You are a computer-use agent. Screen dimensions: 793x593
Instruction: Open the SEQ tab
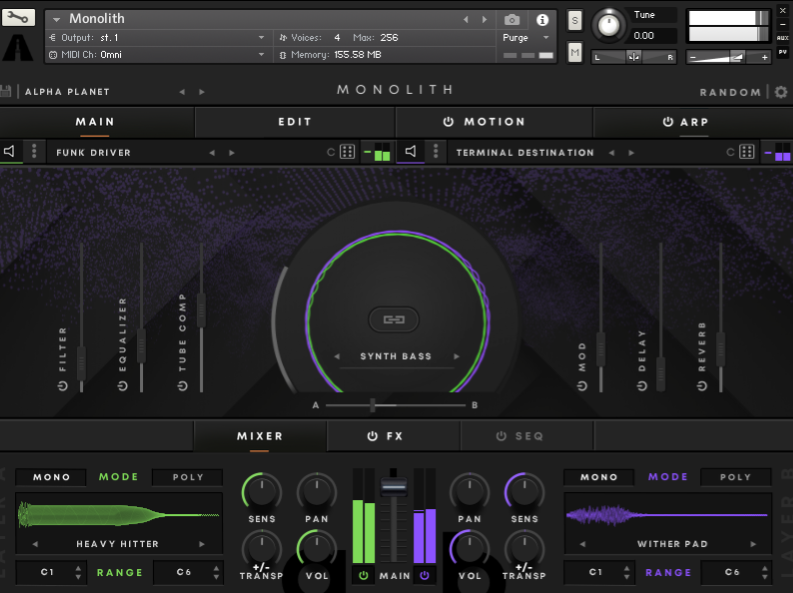[x=527, y=436]
